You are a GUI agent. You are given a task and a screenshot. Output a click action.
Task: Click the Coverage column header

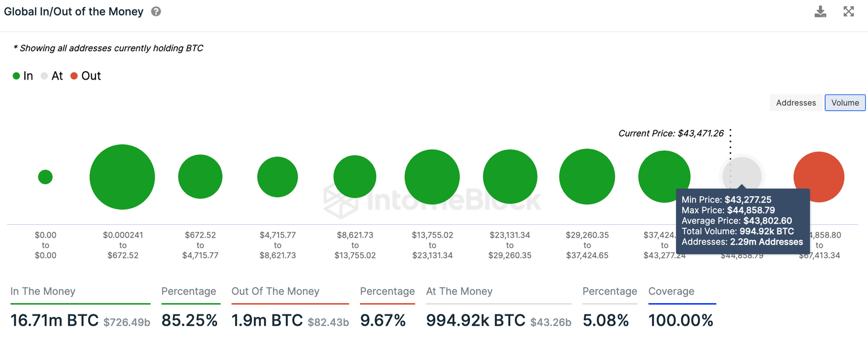(x=671, y=291)
